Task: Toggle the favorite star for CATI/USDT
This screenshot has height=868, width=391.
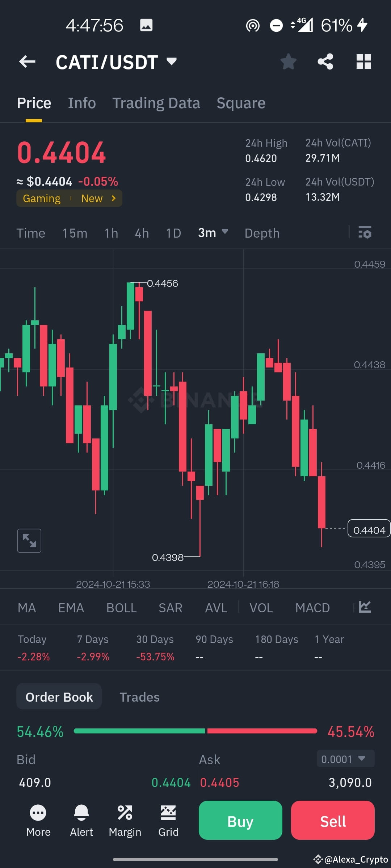Action: (289, 61)
